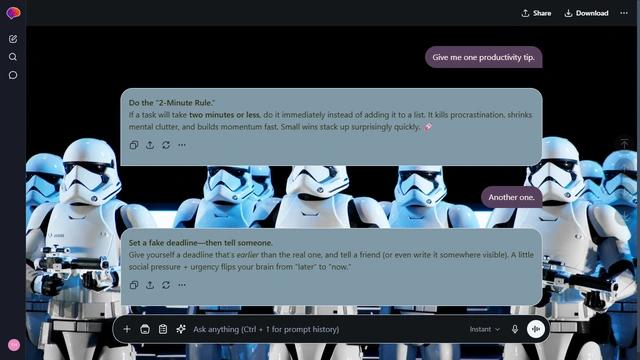Regenerate the 2-Minute Rule response
The height and width of the screenshot is (360, 640).
[166, 145]
